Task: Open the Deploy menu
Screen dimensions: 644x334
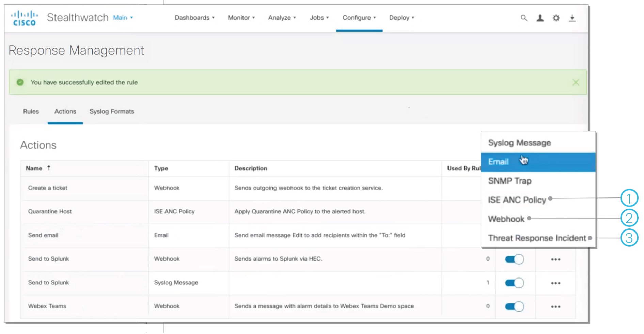Action: coord(402,18)
